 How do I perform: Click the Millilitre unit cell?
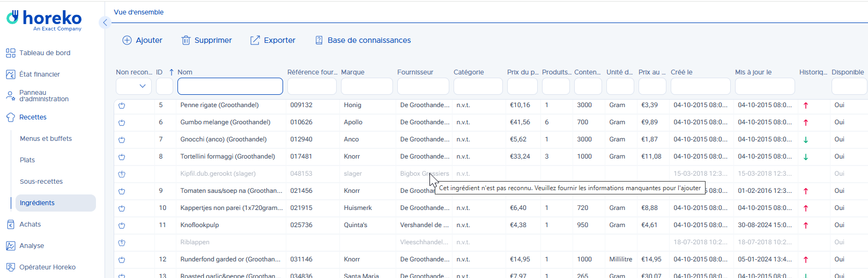620,259
